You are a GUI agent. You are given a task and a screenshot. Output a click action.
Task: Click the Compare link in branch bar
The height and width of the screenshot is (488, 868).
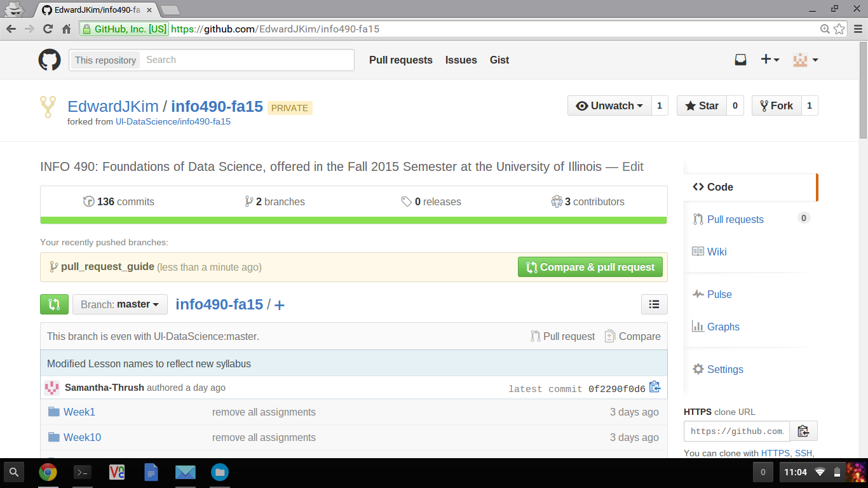(633, 336)
